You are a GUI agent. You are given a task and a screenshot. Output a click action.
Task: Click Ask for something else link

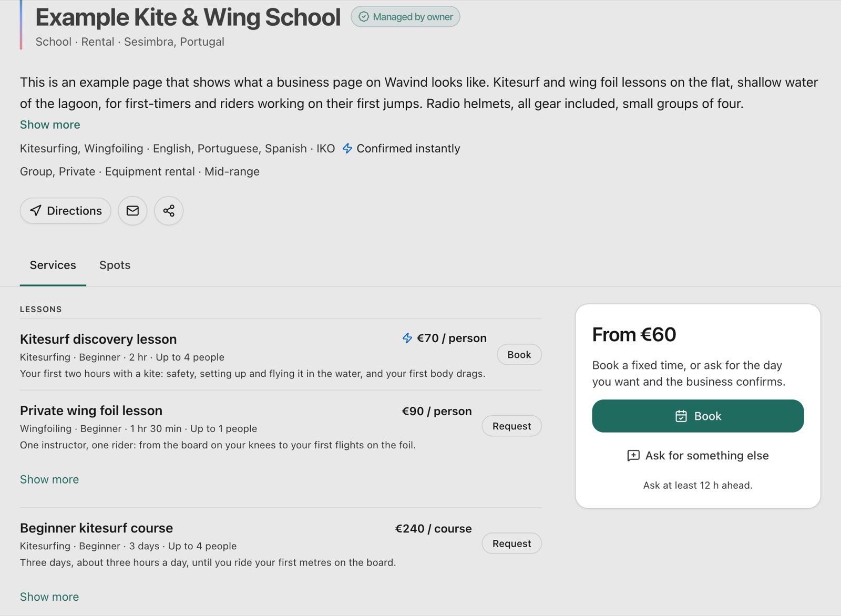[698, 456]
